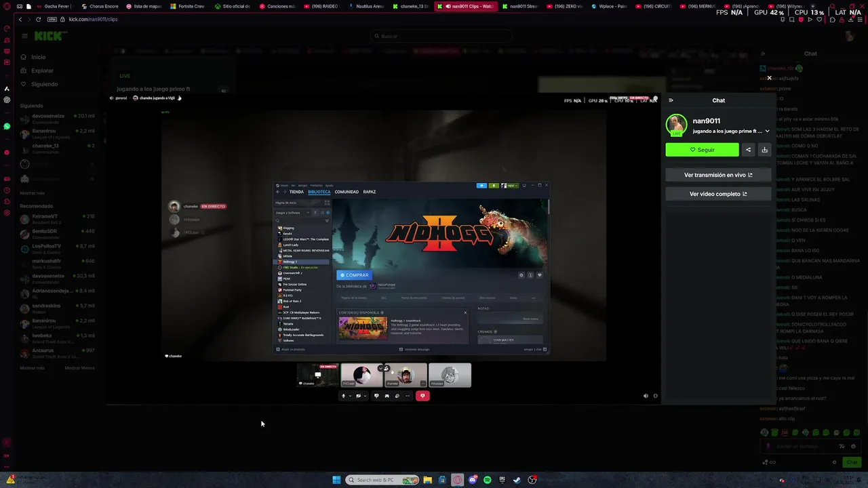Open recommended channel markushdlfr
The image size is (868, 488).
(x=58, y=264)
